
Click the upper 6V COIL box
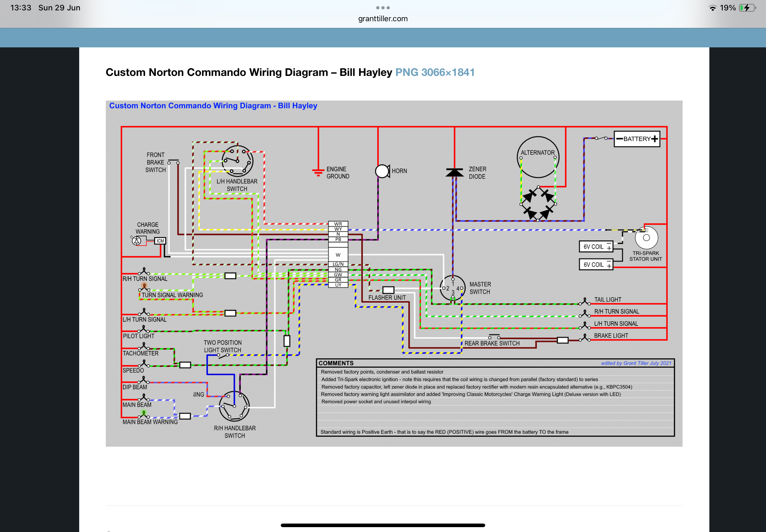596,247
